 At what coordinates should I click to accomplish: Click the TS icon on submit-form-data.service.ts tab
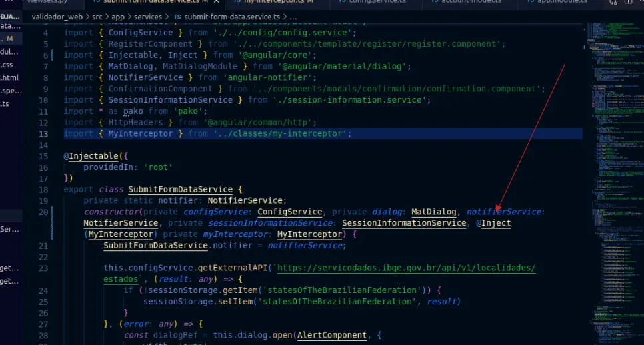click(96, 2)
